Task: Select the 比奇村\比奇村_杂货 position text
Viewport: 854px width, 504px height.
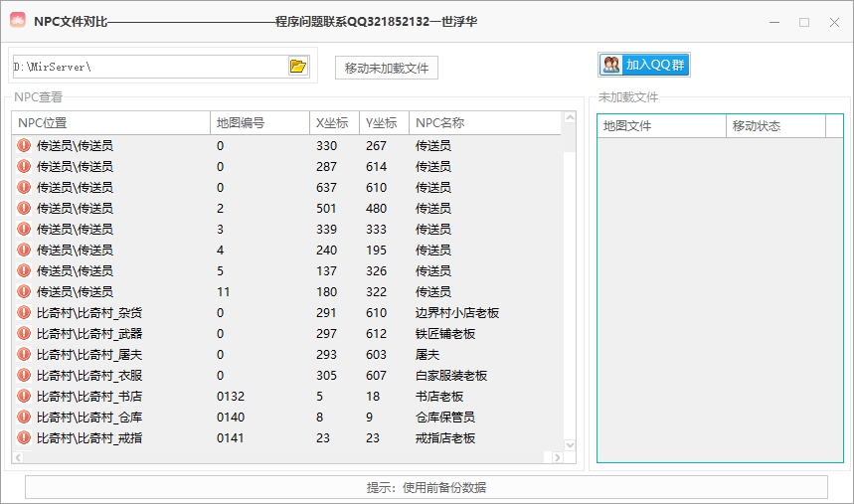Action: click(x=89, y=313)
